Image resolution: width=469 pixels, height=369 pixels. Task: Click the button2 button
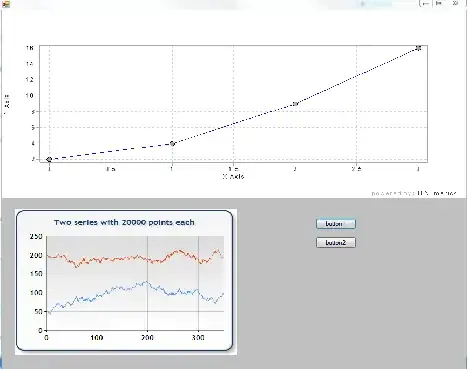[x=336, y=242]
